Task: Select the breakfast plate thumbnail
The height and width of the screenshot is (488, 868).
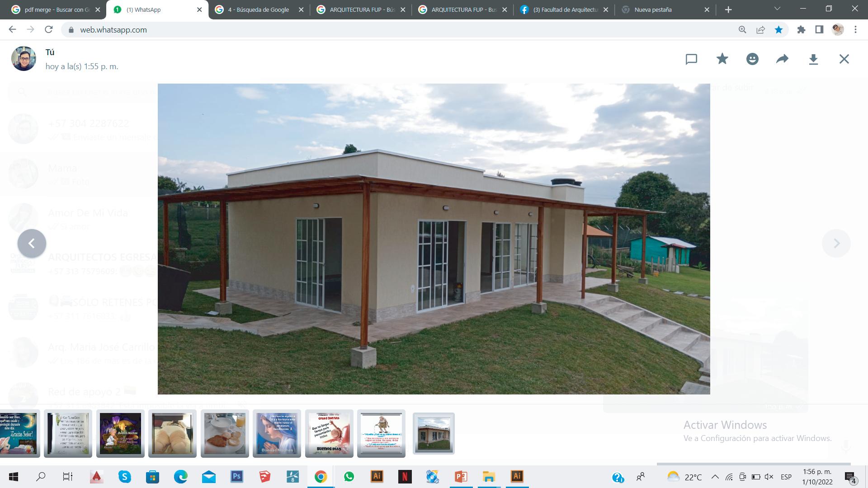Action: [x=225, y=433]
